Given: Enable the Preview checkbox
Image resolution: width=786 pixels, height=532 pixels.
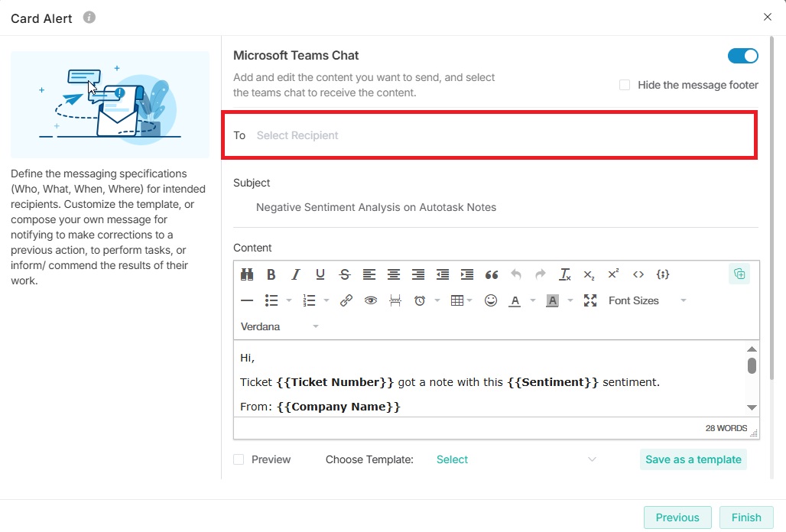Looking at the screenshot, I should click(239, 459).
